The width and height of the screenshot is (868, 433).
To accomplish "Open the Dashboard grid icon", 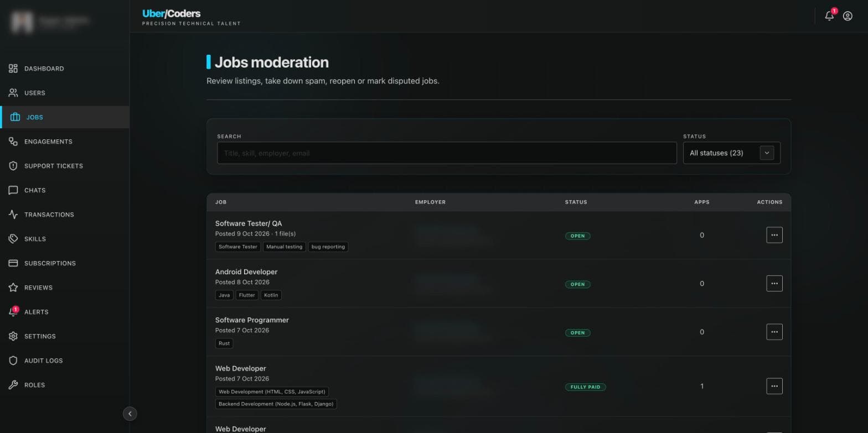I will 13,69.
